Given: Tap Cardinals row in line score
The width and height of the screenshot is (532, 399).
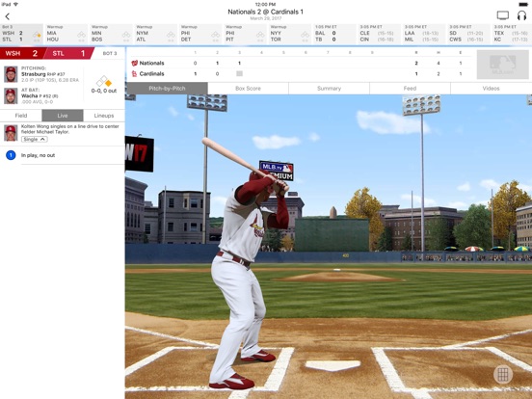Looking at the screenshot, I should click(x=300, y=73).
